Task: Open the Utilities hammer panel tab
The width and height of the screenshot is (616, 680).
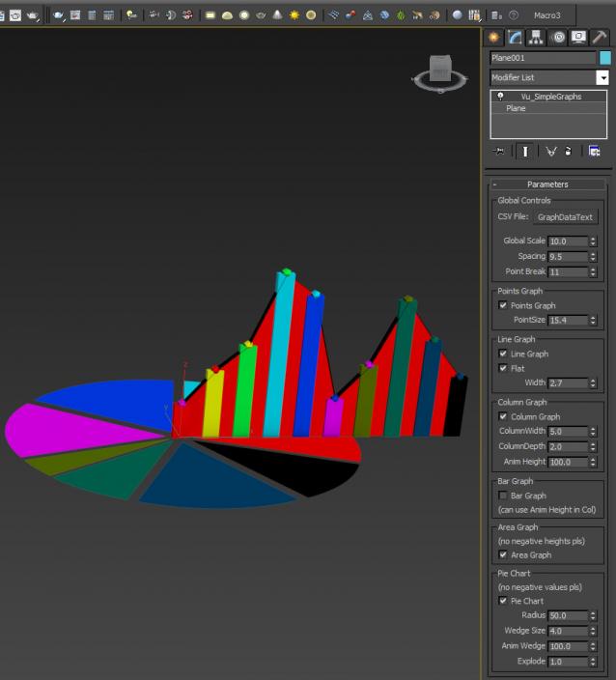Action: (600, 37)
